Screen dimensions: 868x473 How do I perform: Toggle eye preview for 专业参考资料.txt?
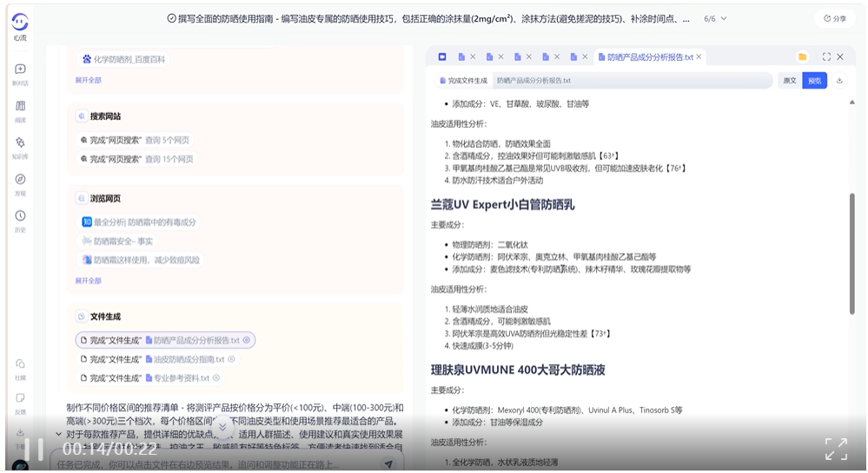[x=216, y=378]
